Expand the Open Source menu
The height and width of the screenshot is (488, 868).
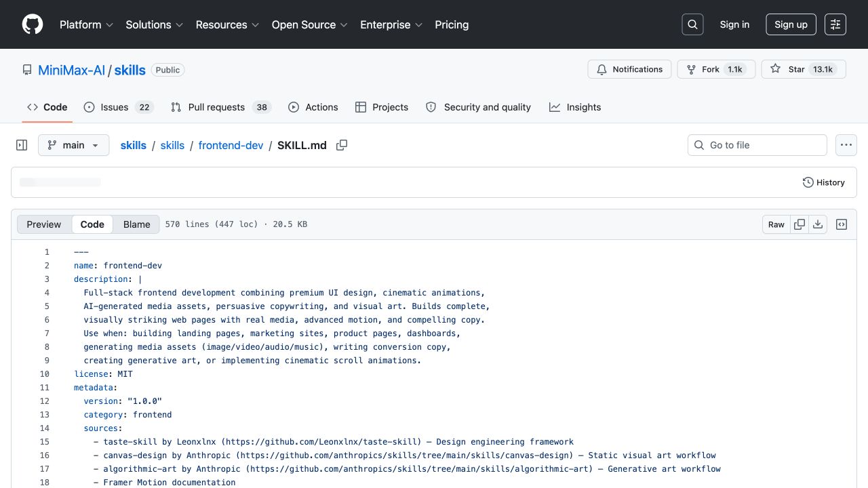[309, 24]
